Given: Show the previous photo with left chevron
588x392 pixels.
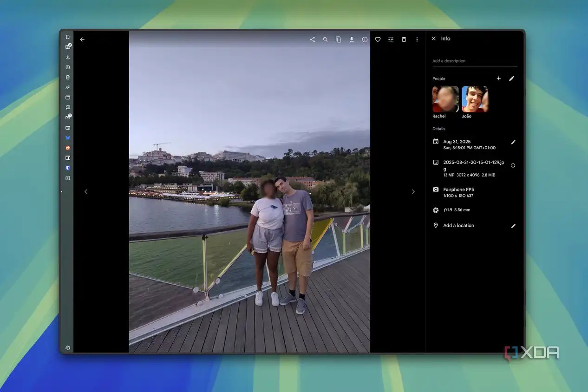Looking at the screenshot, I should (86, 192).
